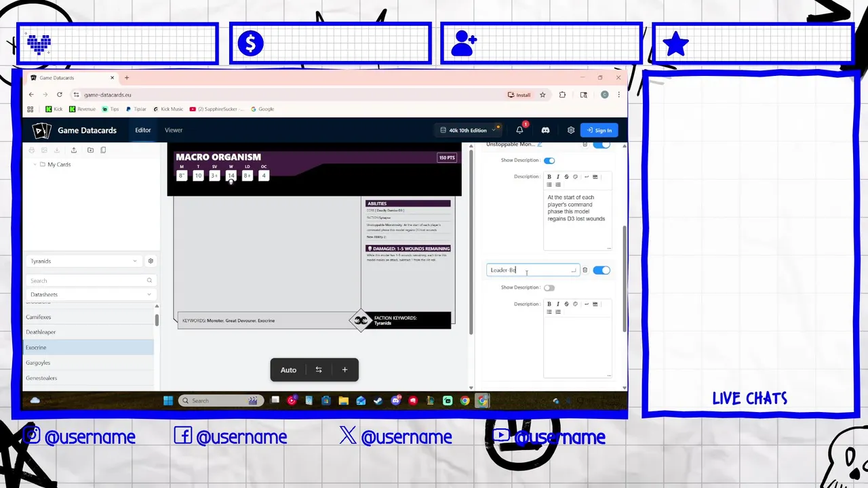Image resolution: width=868 pixels, height=488 pixels.
Task: Open the Kick bookmark
Action: (54, 109)
